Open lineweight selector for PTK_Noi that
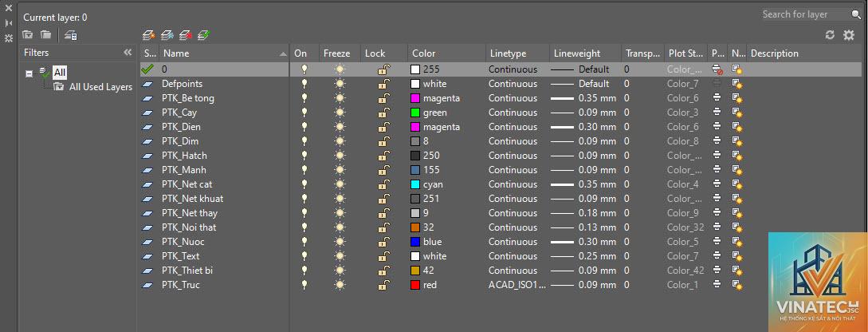The image size is (868, 332). [x=583, y=227]
